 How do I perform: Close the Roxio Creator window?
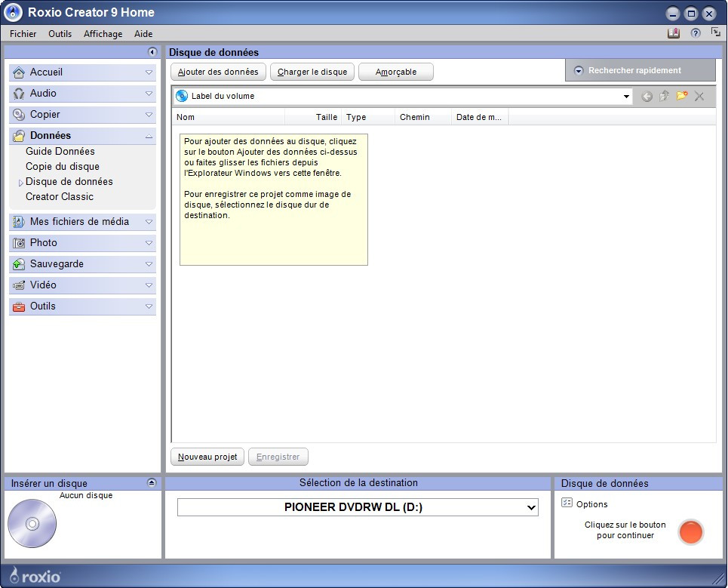click(709, 14)
